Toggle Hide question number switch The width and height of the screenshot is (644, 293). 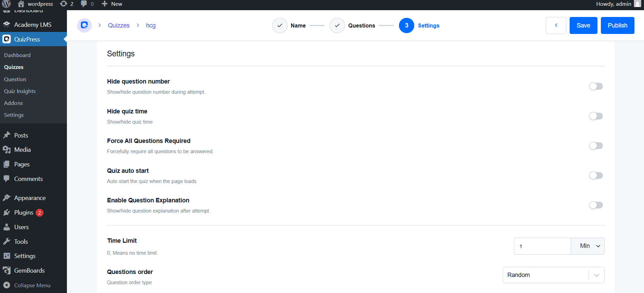(x=596, y=86)
